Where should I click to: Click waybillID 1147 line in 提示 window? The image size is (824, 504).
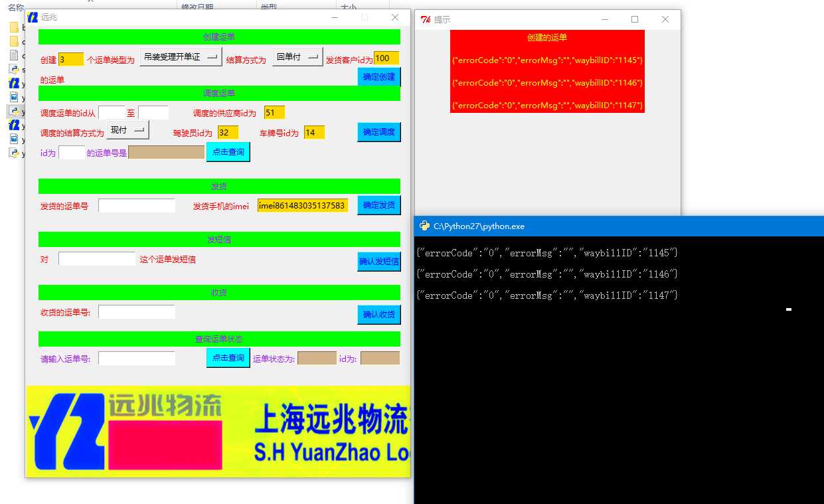coord(547,106)
